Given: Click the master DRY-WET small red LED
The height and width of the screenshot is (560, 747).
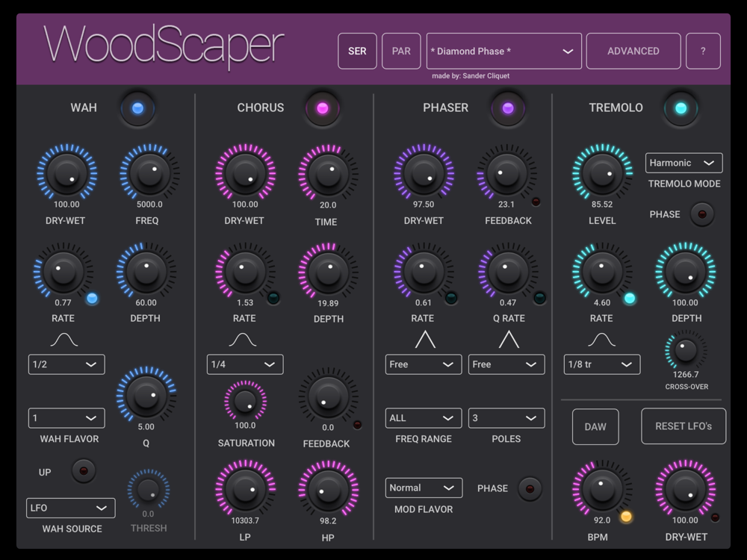Looking at the screenshot, I should pos(715,517).
